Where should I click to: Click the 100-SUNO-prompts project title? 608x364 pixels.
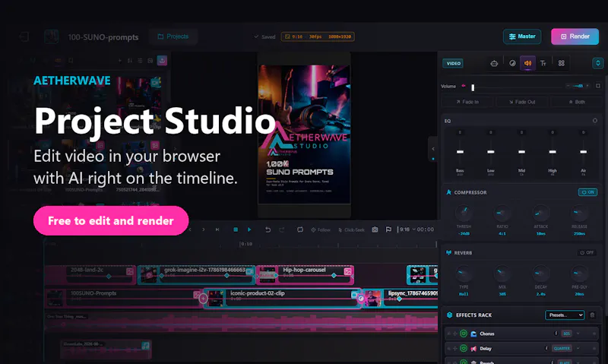pyautogui.click(x=103, y=37)
